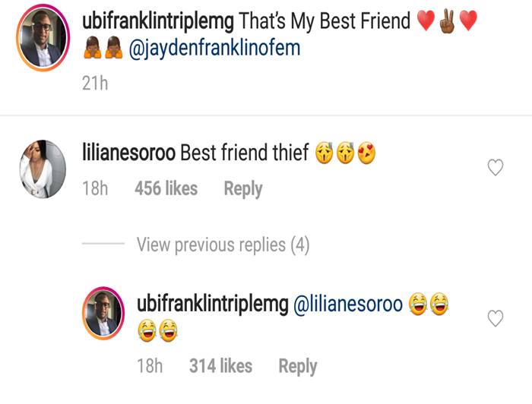
Task: Expand View previous replies (4)
Action: tap(223, 245)
